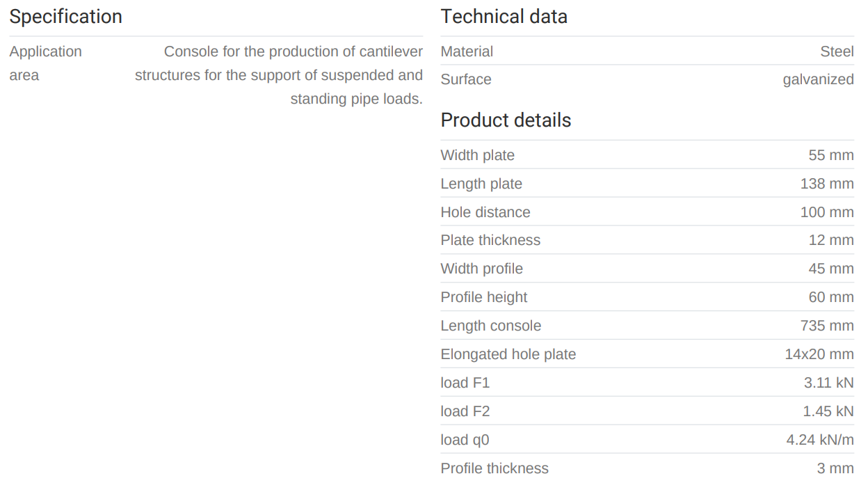Select the Application area label
Image resolution: width=868 pixels, height=483 pixels.
coord(45,63)
